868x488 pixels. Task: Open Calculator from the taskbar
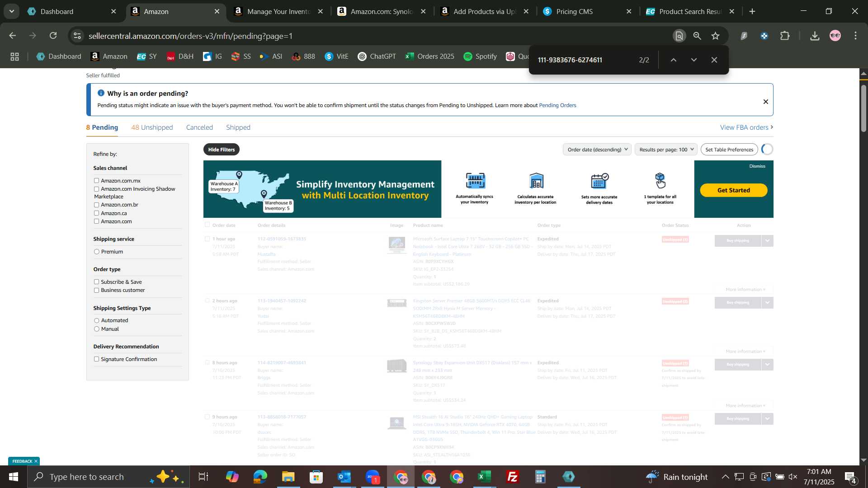pos(541,477)
